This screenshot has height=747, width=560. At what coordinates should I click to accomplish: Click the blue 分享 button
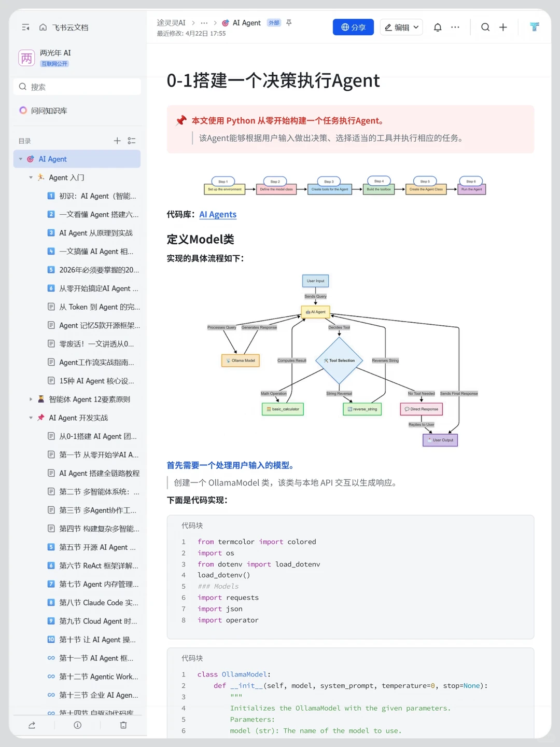[x=353, y=27]
